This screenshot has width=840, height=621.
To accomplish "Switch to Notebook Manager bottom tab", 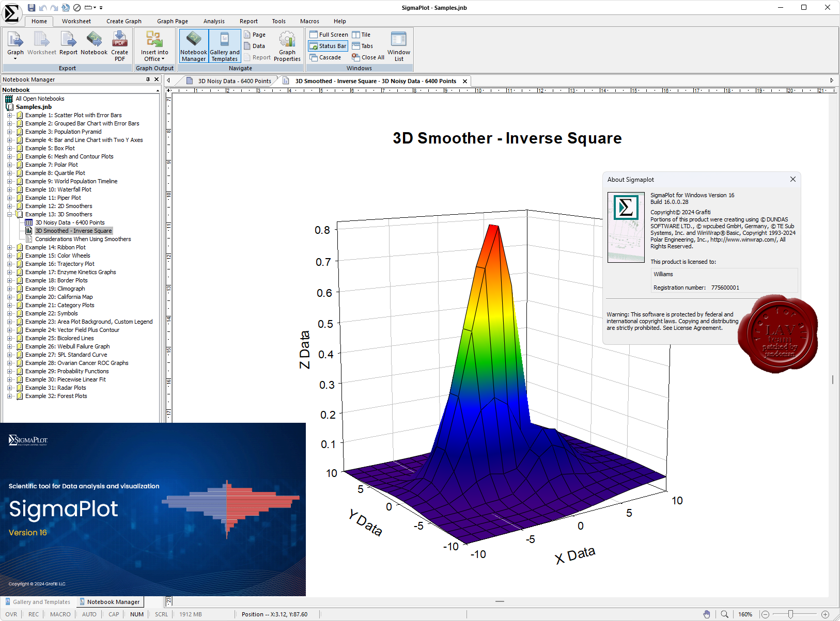I will (x=110, y=602).
